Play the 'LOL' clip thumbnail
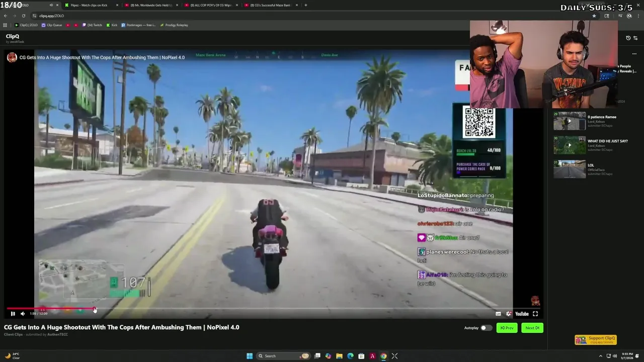Viewport: 644px width, 362px height. [570, 169]
